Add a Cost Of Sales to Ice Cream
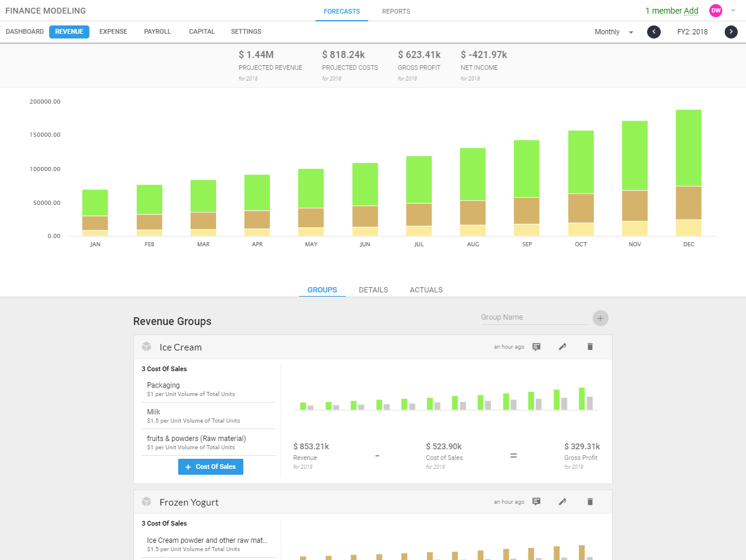746x560 pixels. [x=210, y=467]
